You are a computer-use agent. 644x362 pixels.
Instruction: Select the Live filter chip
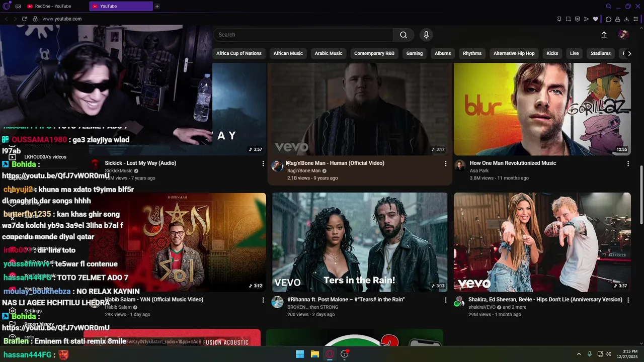point(575,53)
